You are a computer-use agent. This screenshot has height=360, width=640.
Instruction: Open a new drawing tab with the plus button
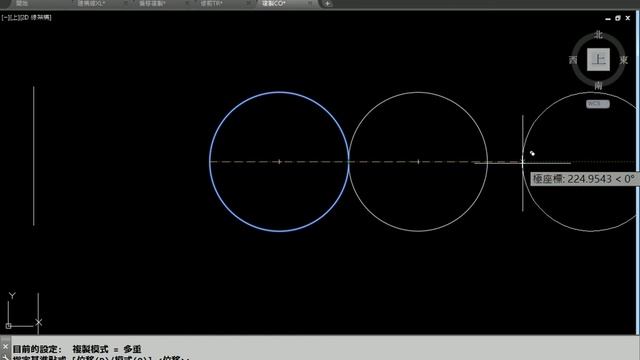click(x=327, y=4)
